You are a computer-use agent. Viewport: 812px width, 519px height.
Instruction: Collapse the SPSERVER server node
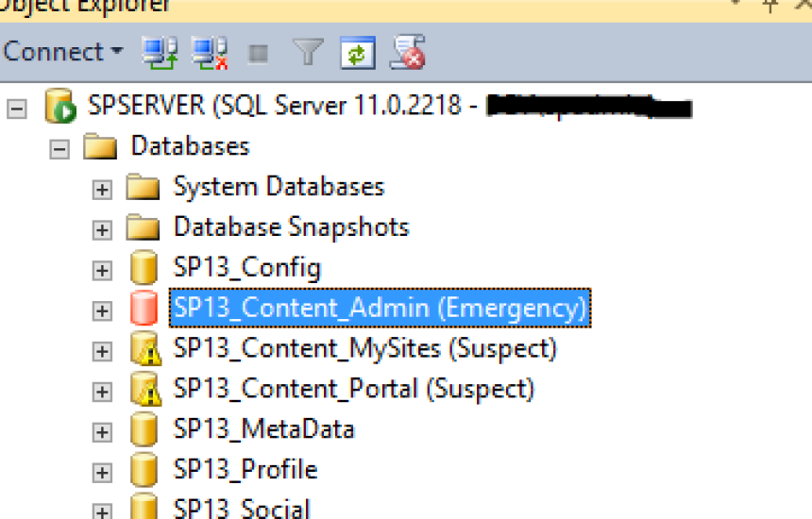(16, 108)
